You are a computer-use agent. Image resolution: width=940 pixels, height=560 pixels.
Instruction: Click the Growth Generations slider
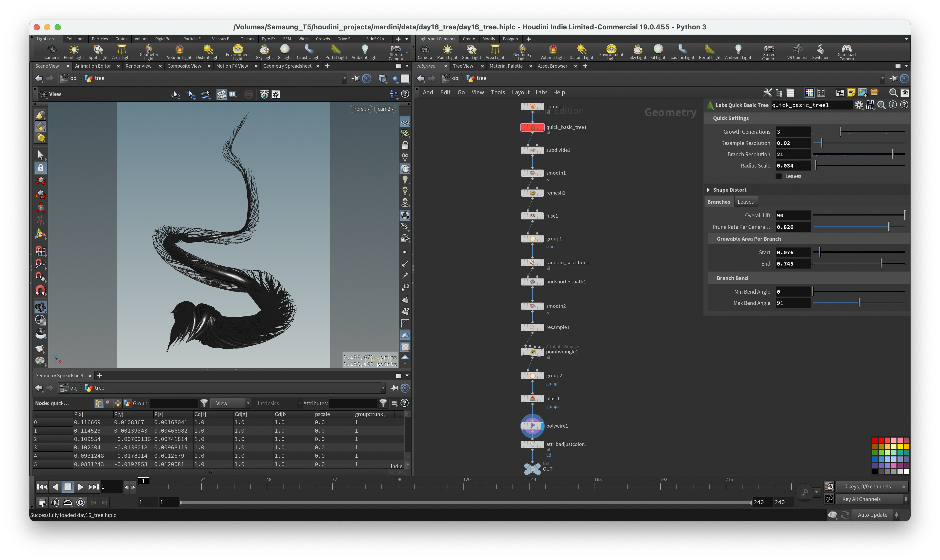click(x=858, y=132)
